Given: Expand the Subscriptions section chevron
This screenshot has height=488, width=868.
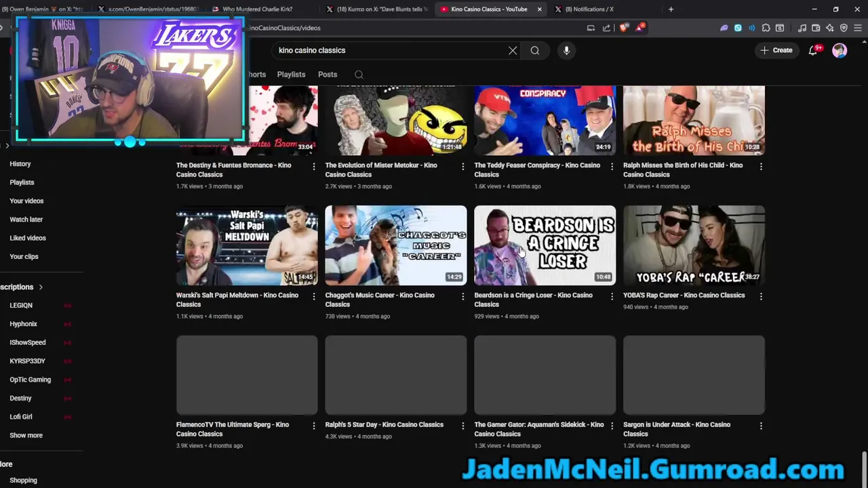Looking at the screenshot, I should click(x=41, y=287).
